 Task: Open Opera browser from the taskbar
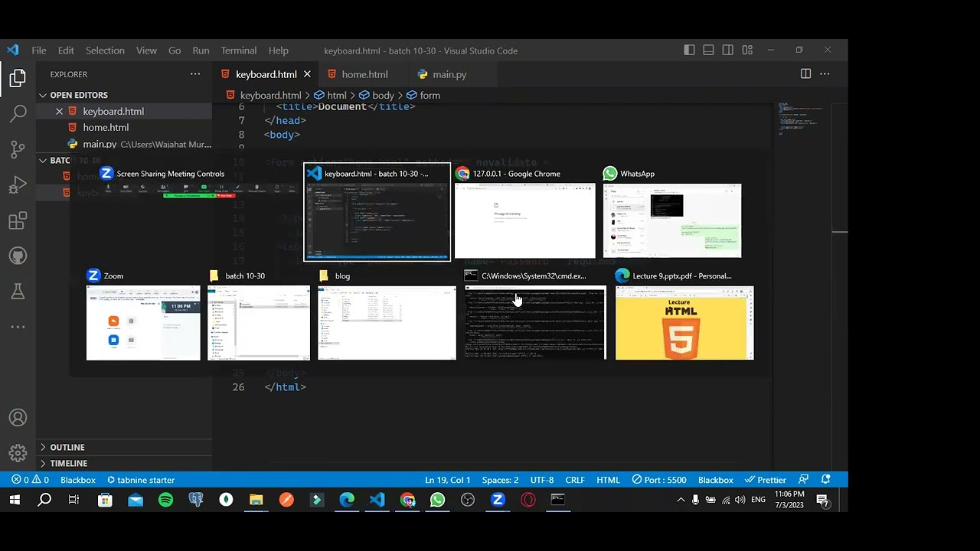pyautogui.click(x=528, y=500)
